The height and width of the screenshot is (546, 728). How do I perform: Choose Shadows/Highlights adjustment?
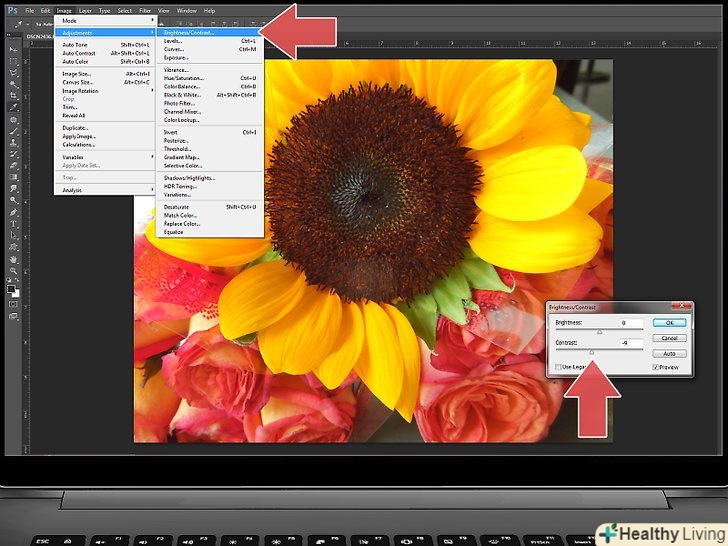pyautogui.click(x=209, y=178)
